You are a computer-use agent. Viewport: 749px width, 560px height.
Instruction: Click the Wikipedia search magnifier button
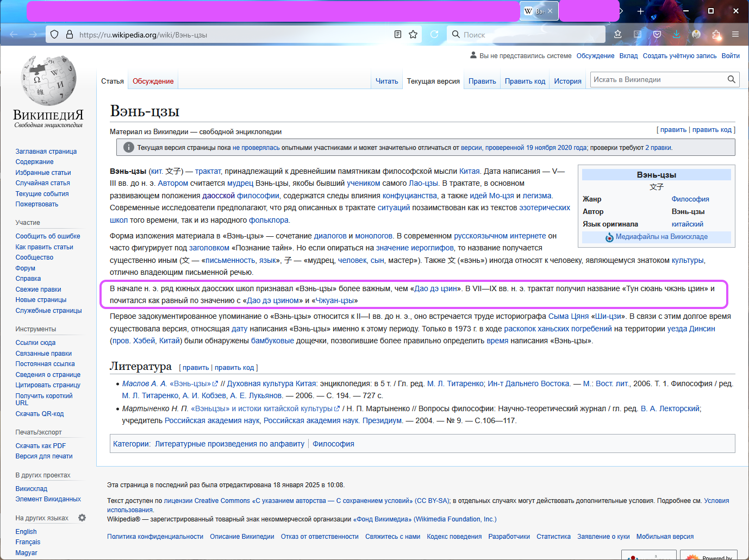[732, 79]
